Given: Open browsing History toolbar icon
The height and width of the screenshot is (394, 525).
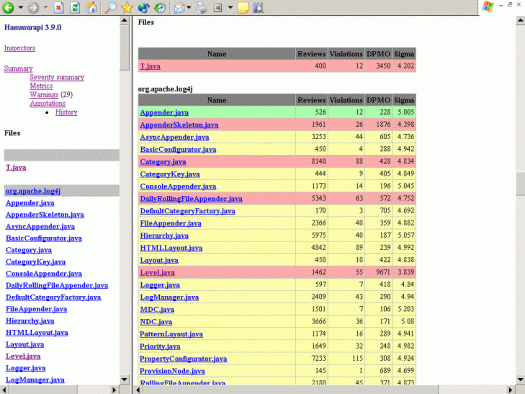Looking at the screenshot, I should [x=160, y=7].
